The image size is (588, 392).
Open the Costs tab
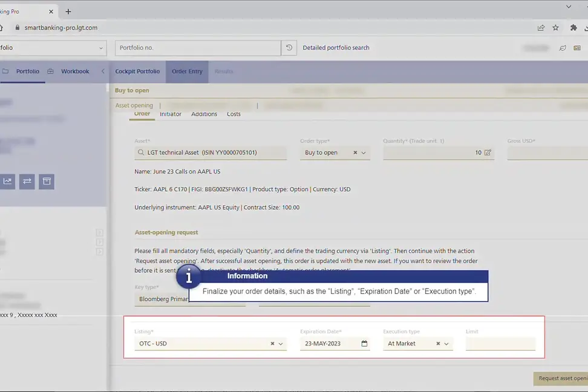[x=234, y=114]
